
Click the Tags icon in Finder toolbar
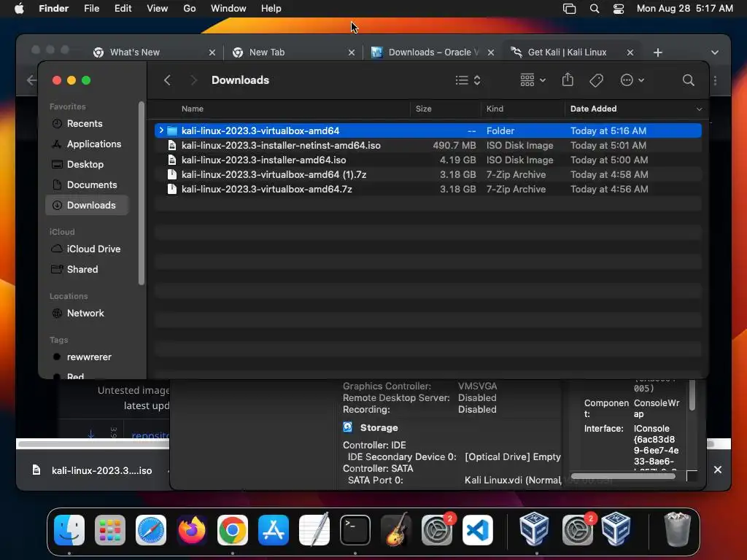point(597,80)
